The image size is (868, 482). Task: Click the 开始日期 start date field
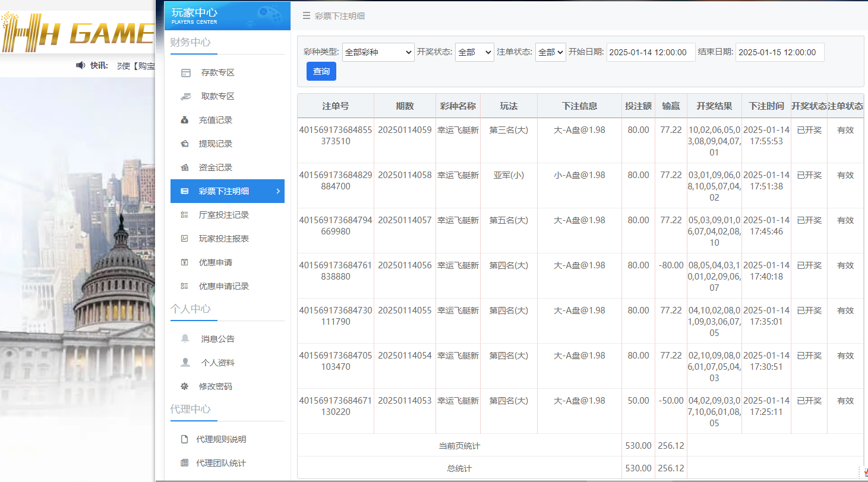click(651, 52)
